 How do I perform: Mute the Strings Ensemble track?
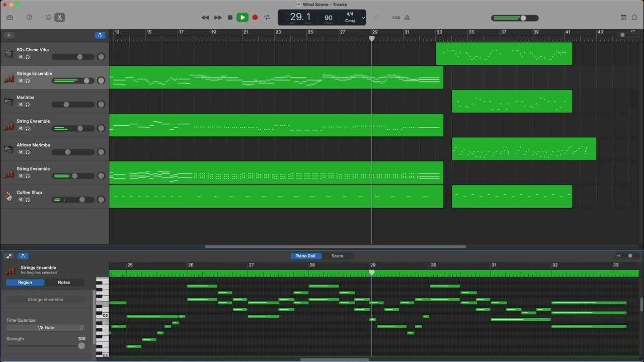21,81
